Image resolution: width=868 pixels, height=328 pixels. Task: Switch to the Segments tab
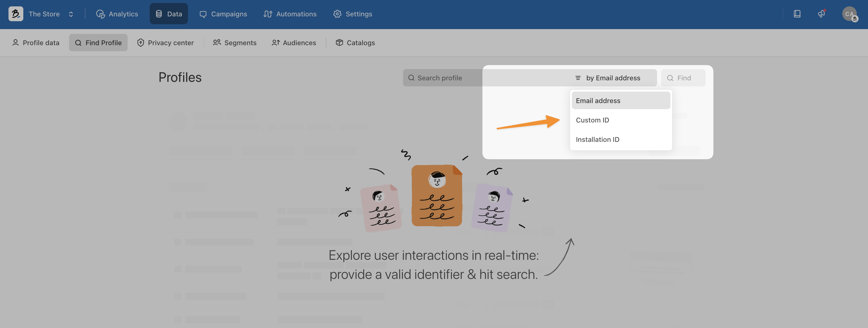(x=235, y=43)
